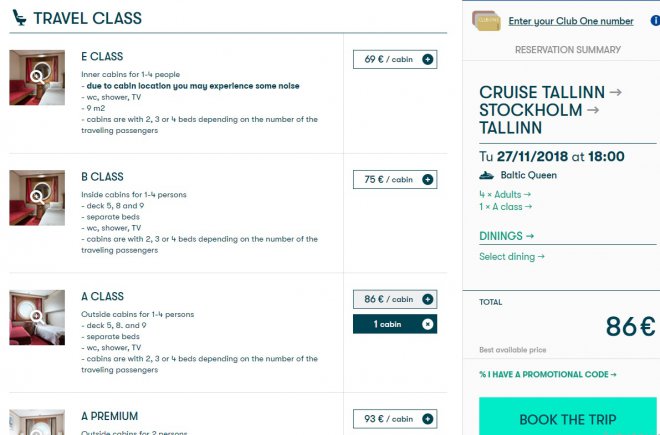This screenshot has width=660, height=435.
Task: Zoom the E Class cabin photo
Action: tap(37, 76)
